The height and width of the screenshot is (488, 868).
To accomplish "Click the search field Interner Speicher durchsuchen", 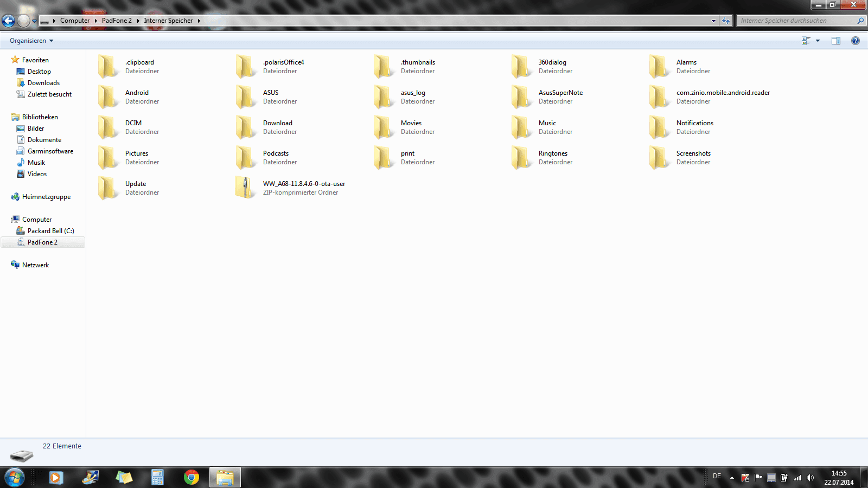I will pos(795,21).
